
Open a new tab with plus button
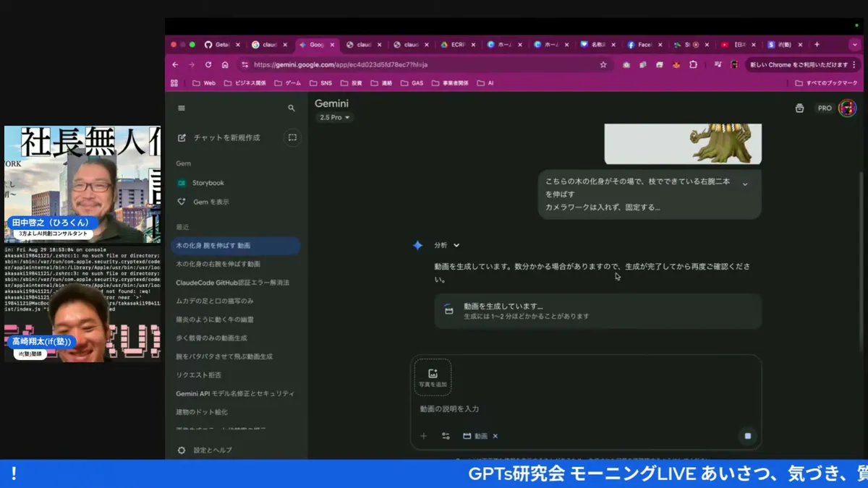817,45
